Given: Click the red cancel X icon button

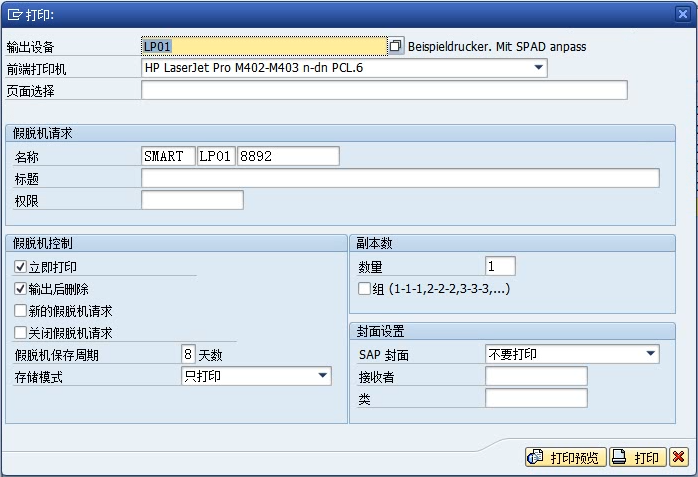Looking at the screenshot, I should pos(679,457).
